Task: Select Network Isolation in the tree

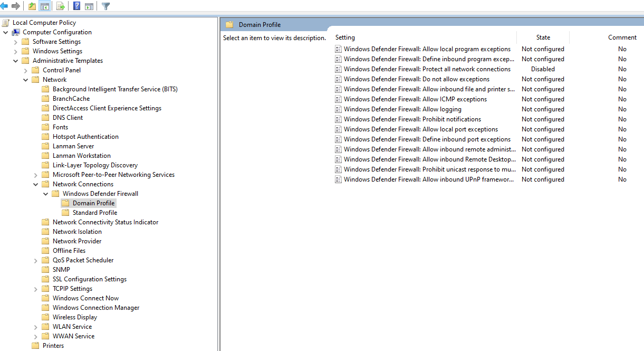Action: [x=77, y=232]
